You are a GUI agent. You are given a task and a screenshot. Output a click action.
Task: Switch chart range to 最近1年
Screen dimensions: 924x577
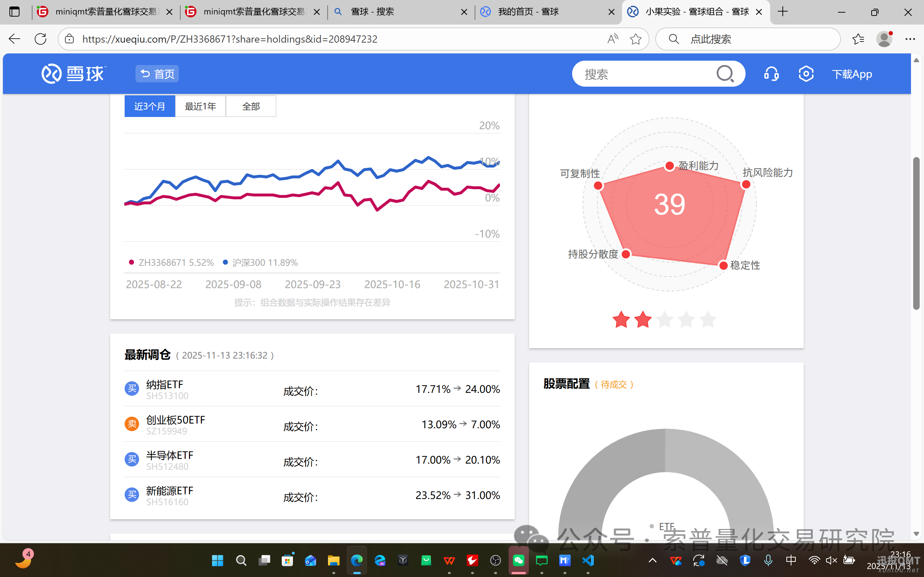(x=200, y=106)
